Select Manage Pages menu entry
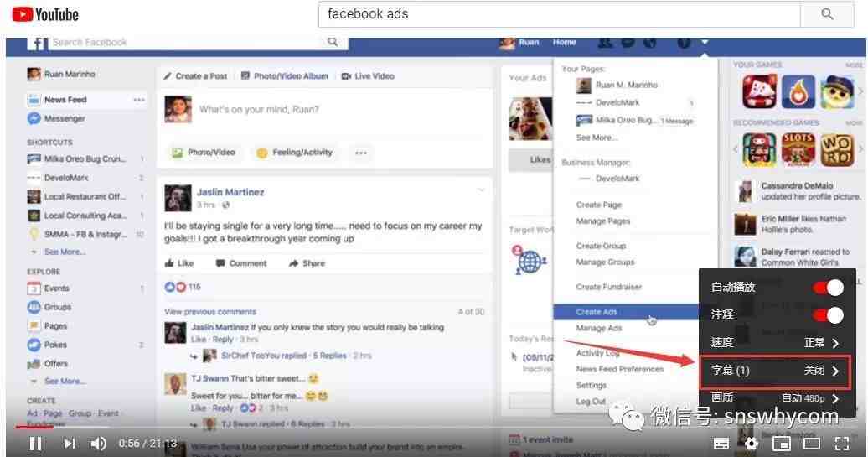The width and height of the screenshot is (868, 457). tap(603, 221)
